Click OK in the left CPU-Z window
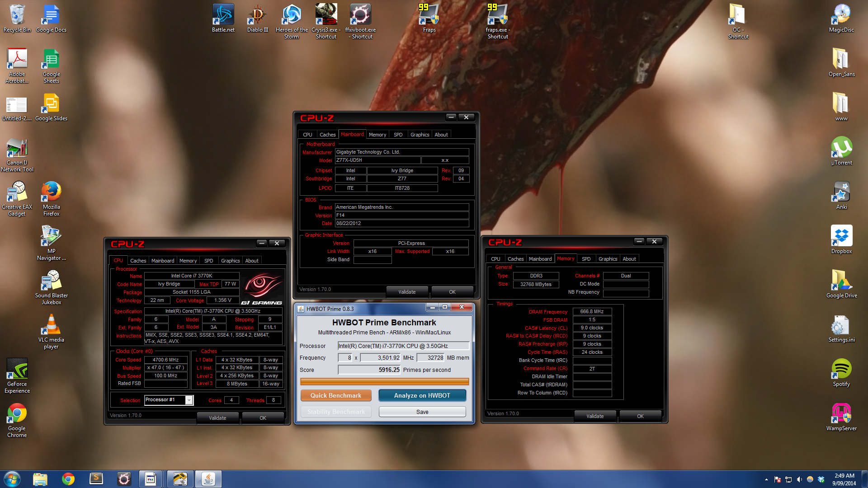868x488 pixels. point(263,418)
